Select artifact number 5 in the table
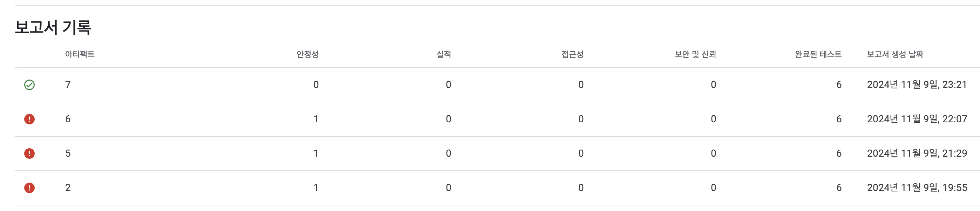This screenshot has width=980, height=211. (68, 153)
